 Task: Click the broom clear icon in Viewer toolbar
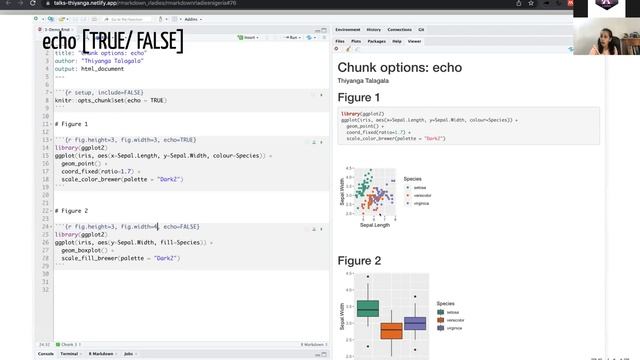tap(348, 49)
